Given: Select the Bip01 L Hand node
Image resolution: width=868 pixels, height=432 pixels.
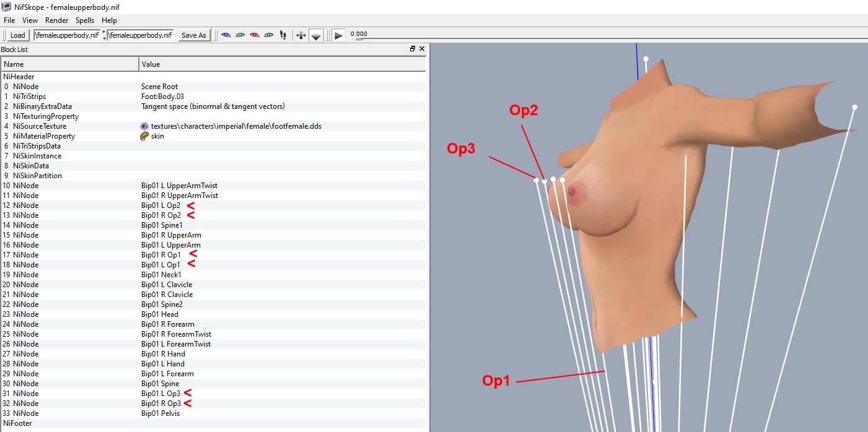Looking at the screenshot, I should [x=213, y=364].
